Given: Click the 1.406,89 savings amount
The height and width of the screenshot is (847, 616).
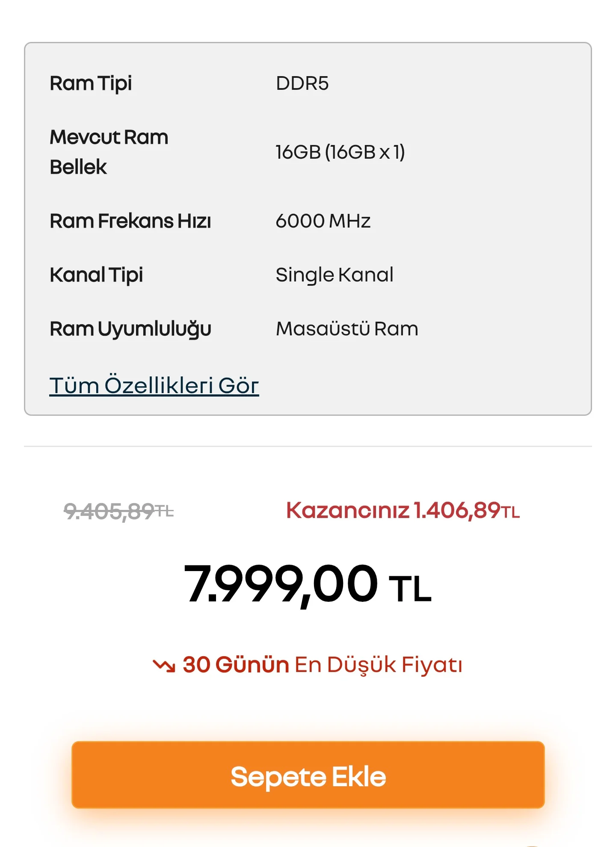Looking at the screenshot, I should [x=457, y=510].
